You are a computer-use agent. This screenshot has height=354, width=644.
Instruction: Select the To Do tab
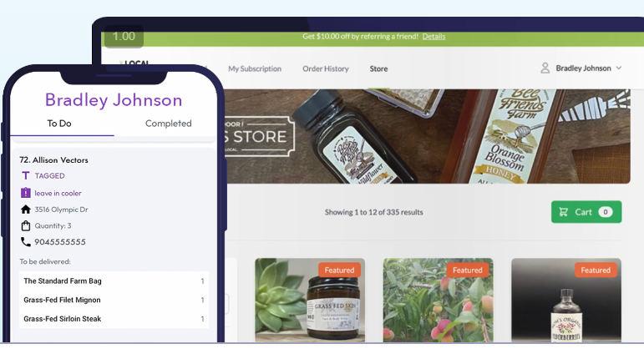pyautogui.click(x=59, y=124)
